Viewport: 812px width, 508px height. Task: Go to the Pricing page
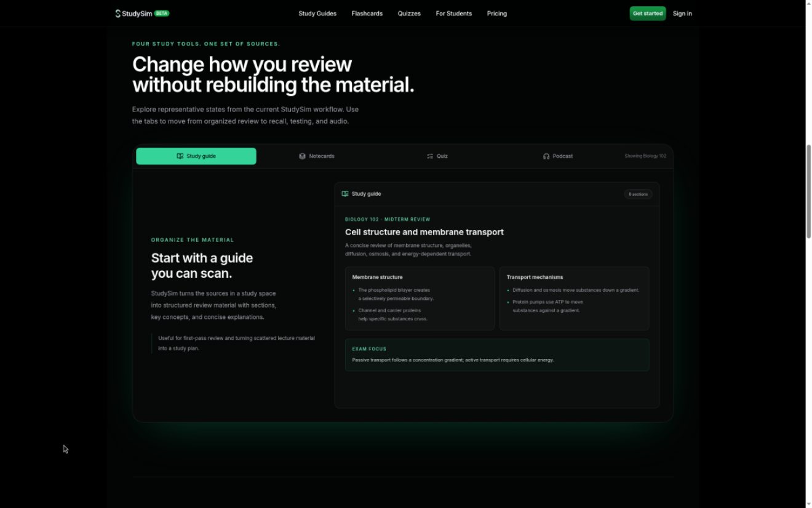click(497, 14)
